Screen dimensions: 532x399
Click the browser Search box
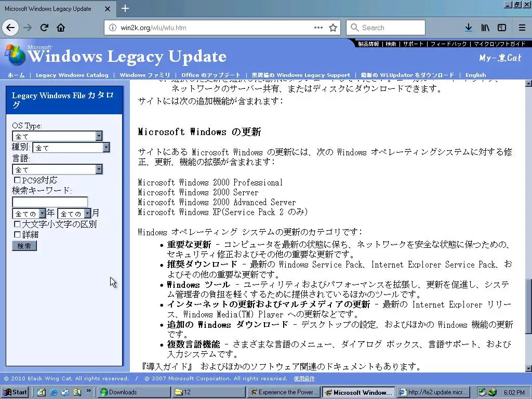(386, 28)
